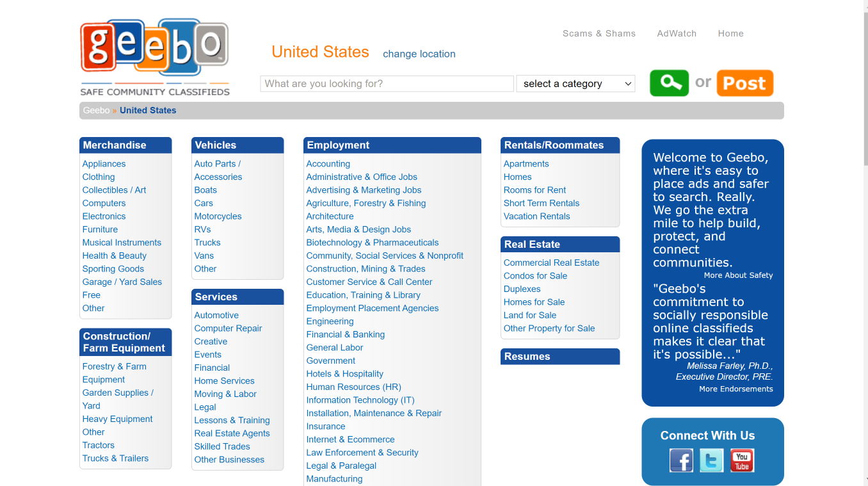Click More About Safety link
868x486 pixels.
738,275
